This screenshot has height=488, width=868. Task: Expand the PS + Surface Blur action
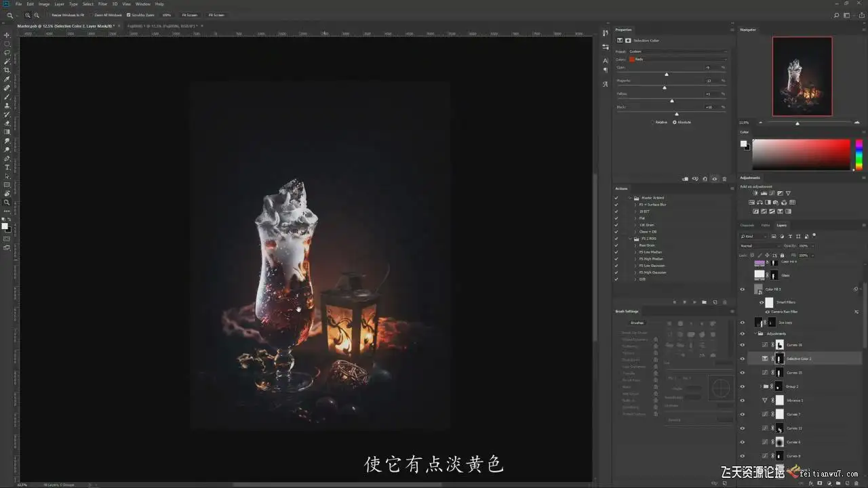click(x=635, y=205)
